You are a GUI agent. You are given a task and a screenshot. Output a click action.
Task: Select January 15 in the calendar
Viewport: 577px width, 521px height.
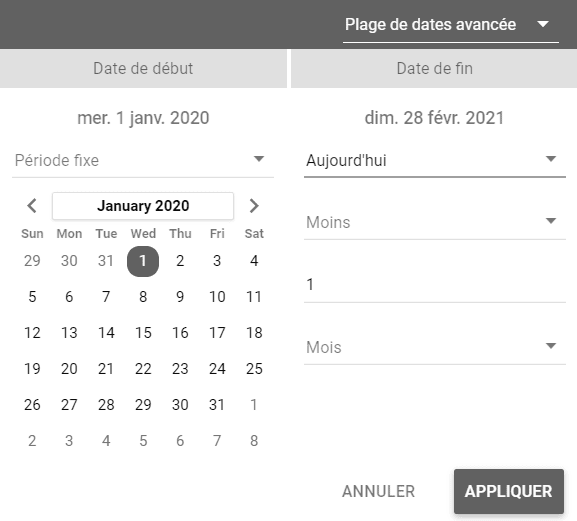click(143, 333)
